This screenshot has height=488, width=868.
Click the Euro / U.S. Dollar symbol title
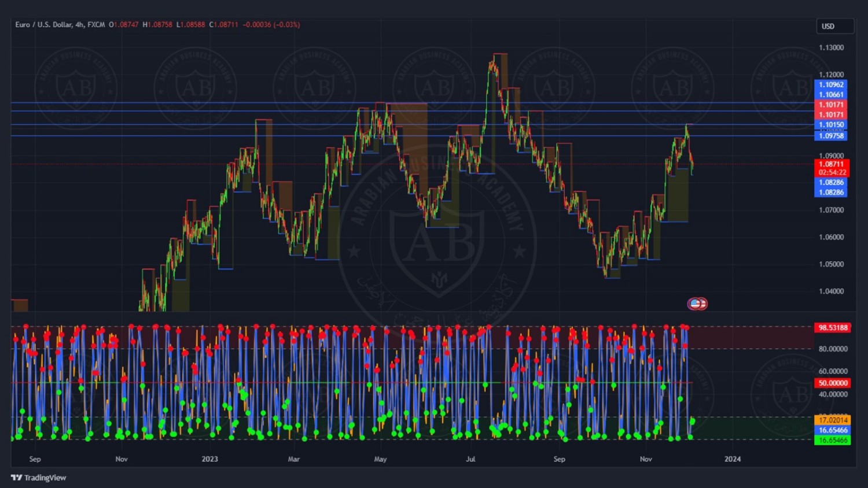[x=43, y=25]
